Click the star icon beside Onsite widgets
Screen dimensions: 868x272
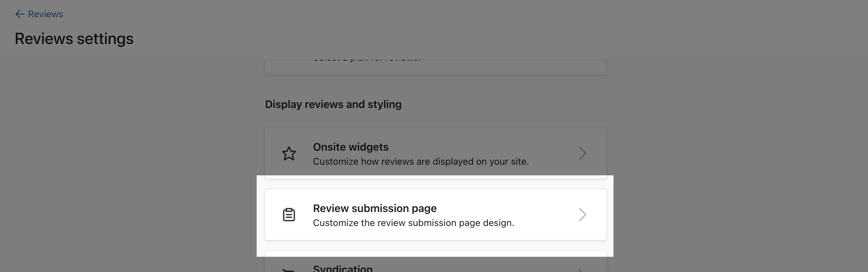tap(289, 153)
